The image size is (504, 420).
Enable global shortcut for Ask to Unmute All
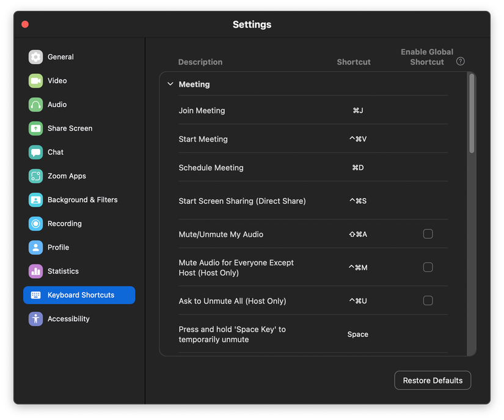point(428,300)
